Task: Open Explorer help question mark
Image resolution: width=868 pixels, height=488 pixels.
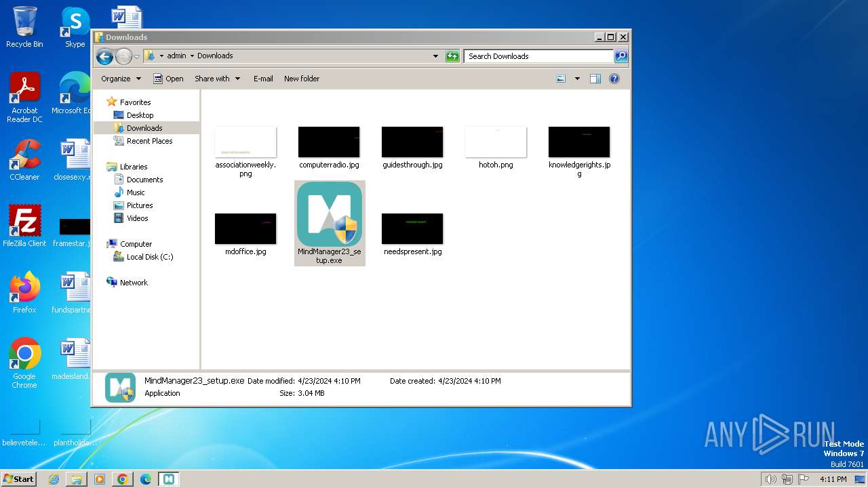Action: (x=614, y=79)
